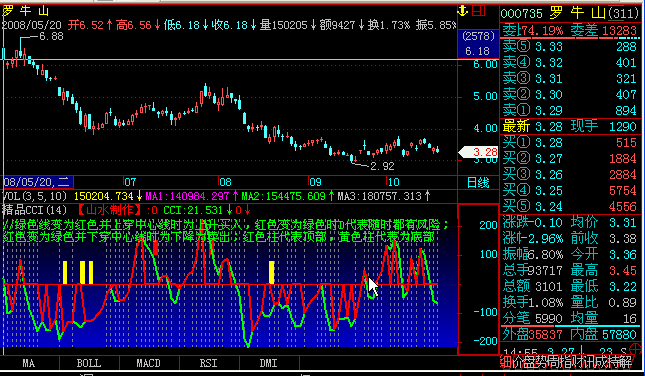The width and height of the screenshot is (645, 376).
Task: Open the MACD indicator tab
Action: coord(148,363)
